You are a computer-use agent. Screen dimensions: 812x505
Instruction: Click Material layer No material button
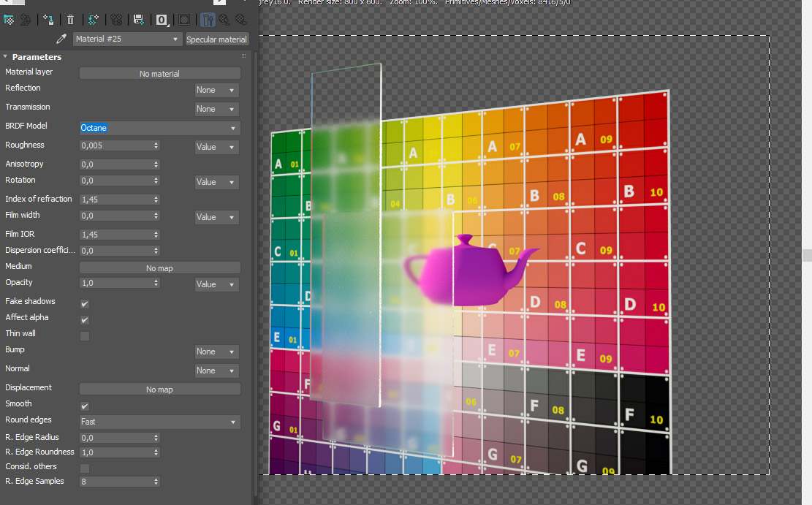(x=159, y=74)
